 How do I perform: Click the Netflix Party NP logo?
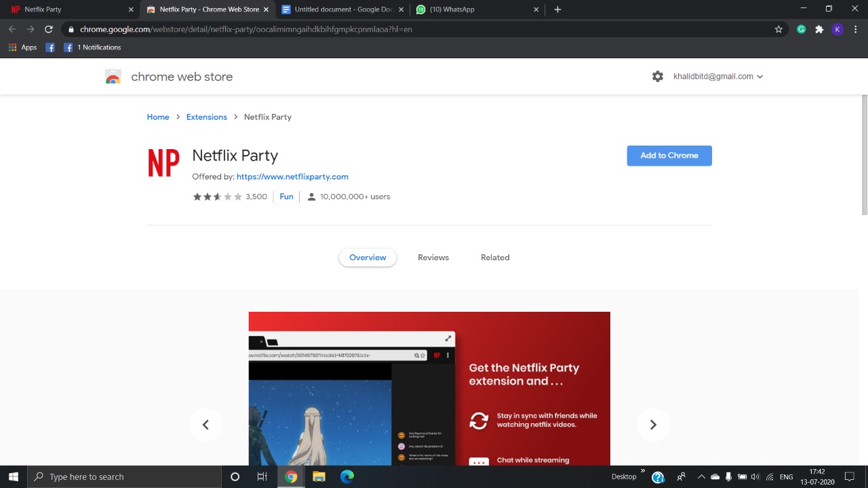coord(163,163)
